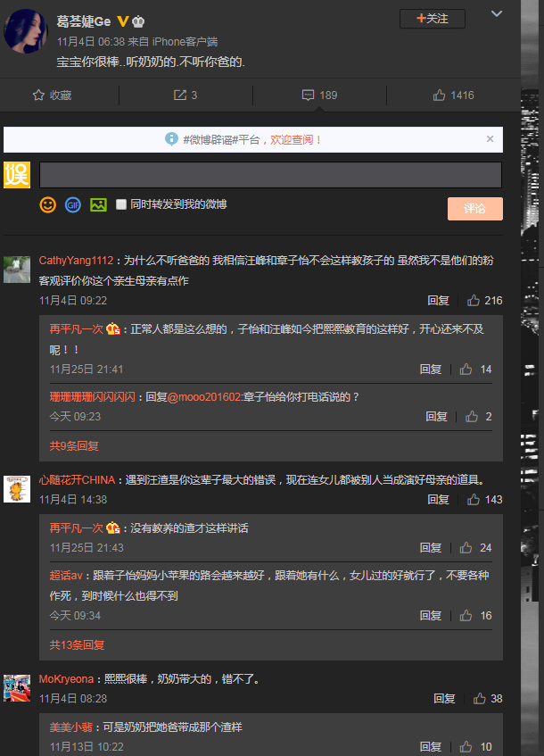Like CathyYang1112's comment with 216 likes
This screenshot has width=544, height=756.
(474, 301)
